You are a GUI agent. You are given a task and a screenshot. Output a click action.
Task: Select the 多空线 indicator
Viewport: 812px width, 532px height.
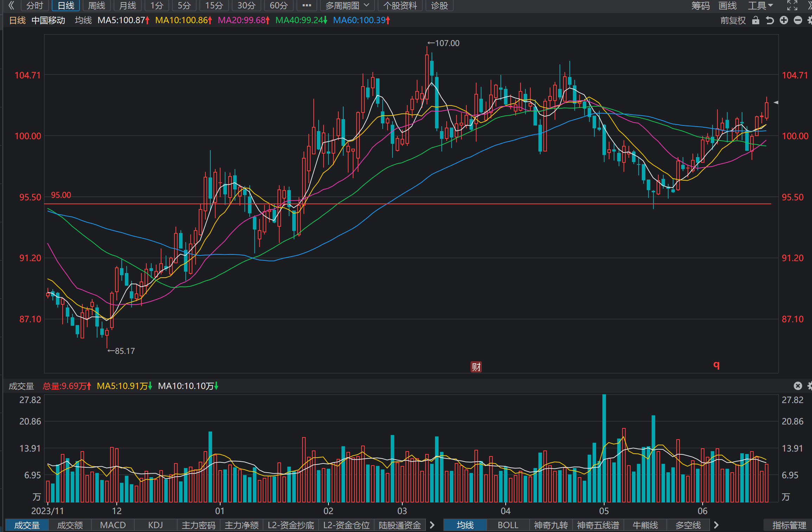(x=688, y=525)
